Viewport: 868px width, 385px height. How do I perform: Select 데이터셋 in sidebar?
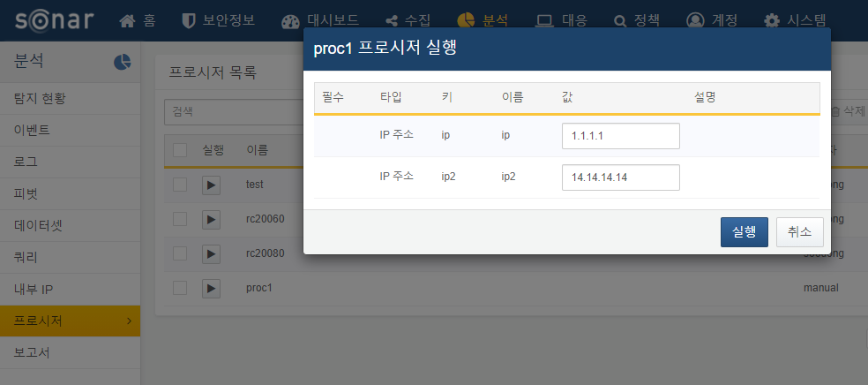click(70, 225)
